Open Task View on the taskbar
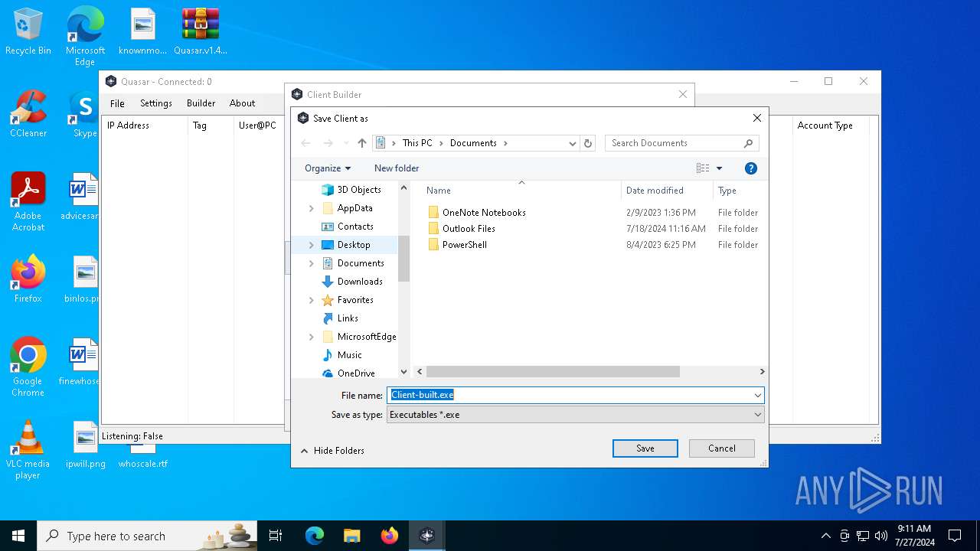Image resolution: width=980 pixels, height=551 pixels. coord(276,536)
